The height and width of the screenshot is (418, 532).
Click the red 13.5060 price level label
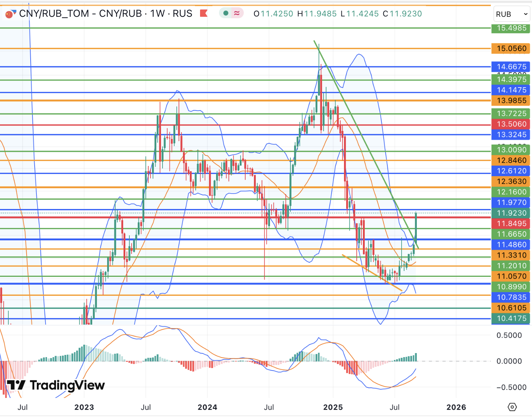511,124
